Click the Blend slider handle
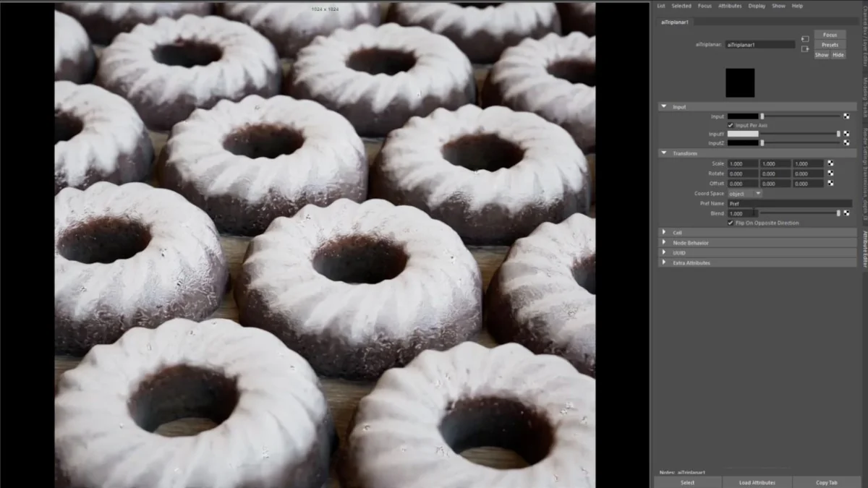868x488 pixels. (838, 213)
